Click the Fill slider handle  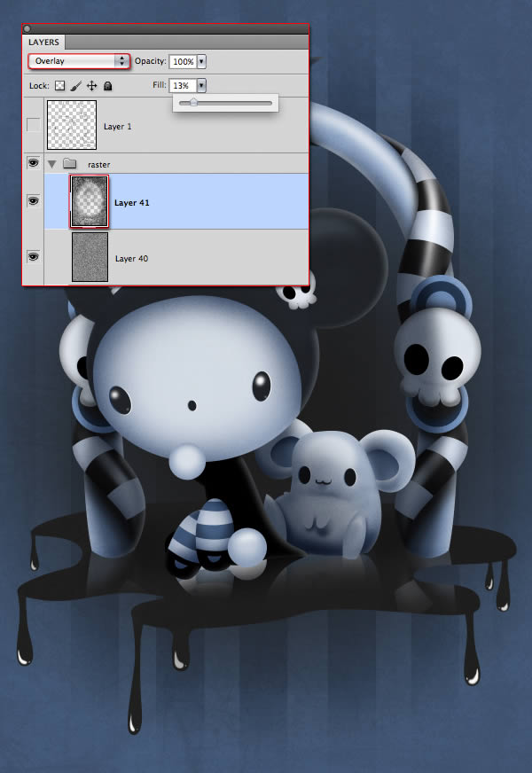point(193,103)
